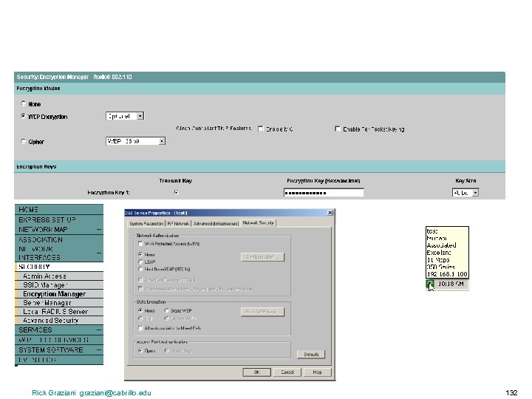
Task: Select Open access point authentication radio
Action: tap(140, 351)
